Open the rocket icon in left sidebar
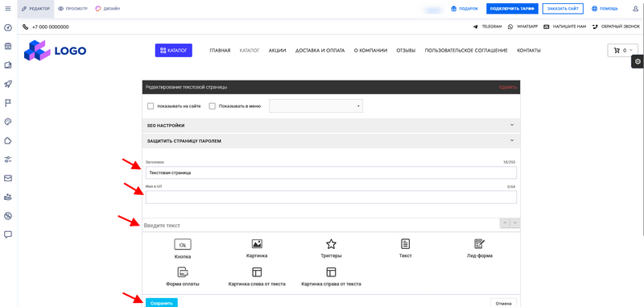Image resolution: width=644 pixels, height=307 pixels. (8, 85)
